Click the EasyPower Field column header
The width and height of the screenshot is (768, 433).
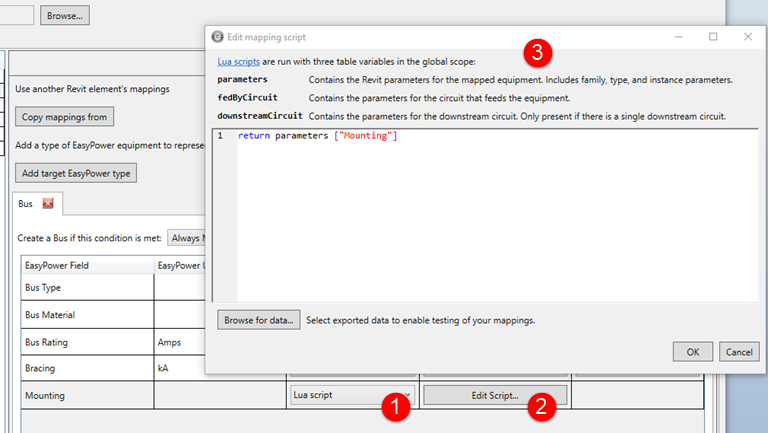point(86,264)
